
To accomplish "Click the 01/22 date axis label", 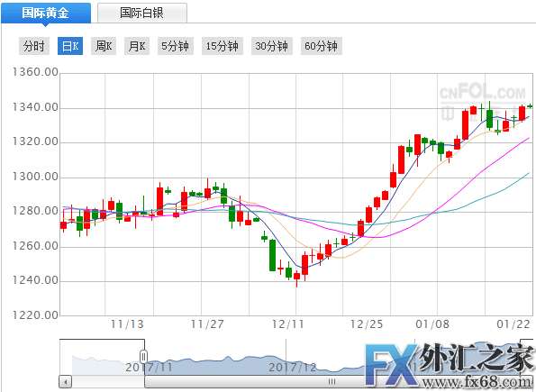I will point(513,324).
